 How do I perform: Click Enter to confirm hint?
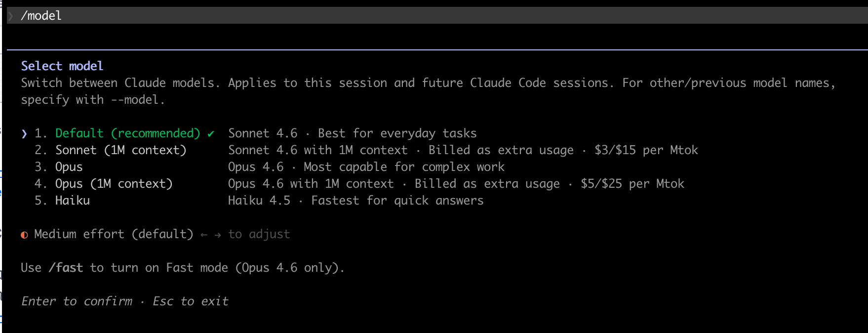[x=77, y=301]
